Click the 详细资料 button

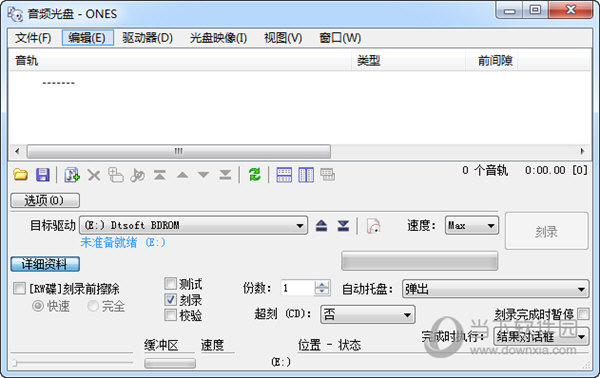(x=45, y=264)
